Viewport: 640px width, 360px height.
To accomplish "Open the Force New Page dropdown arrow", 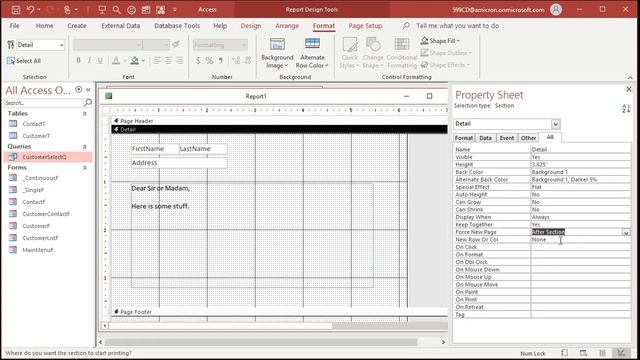I will click(x=626, y=232).
